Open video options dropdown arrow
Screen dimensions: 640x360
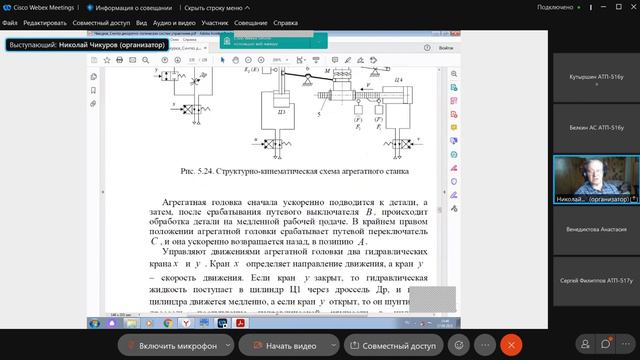click(333, 346)
